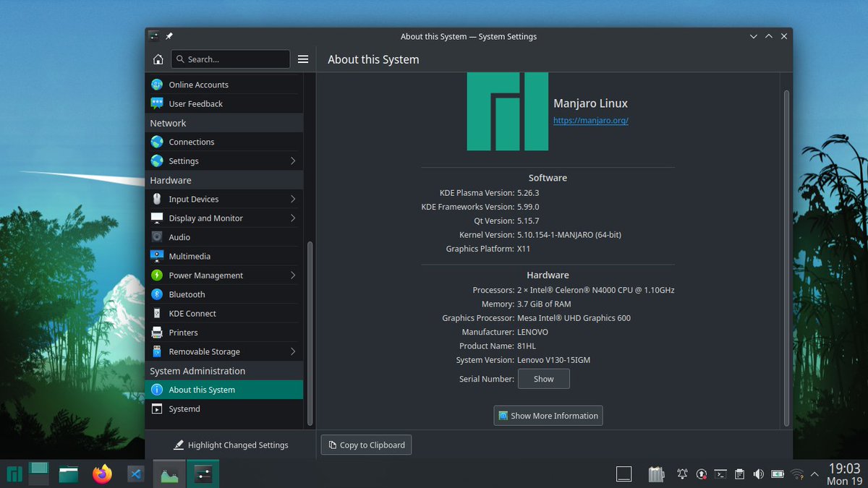
Task: Click the pin icon in title bar
Action: point(169,36)
